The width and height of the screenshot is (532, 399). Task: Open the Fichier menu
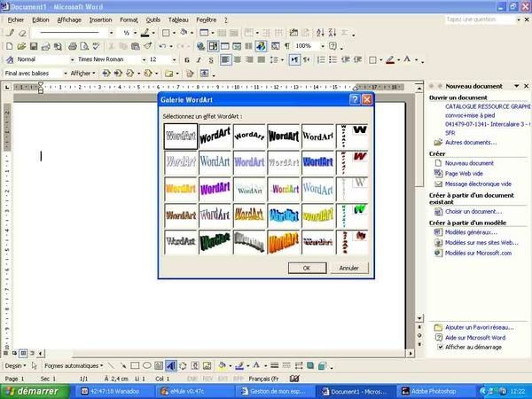click(16, 20)
